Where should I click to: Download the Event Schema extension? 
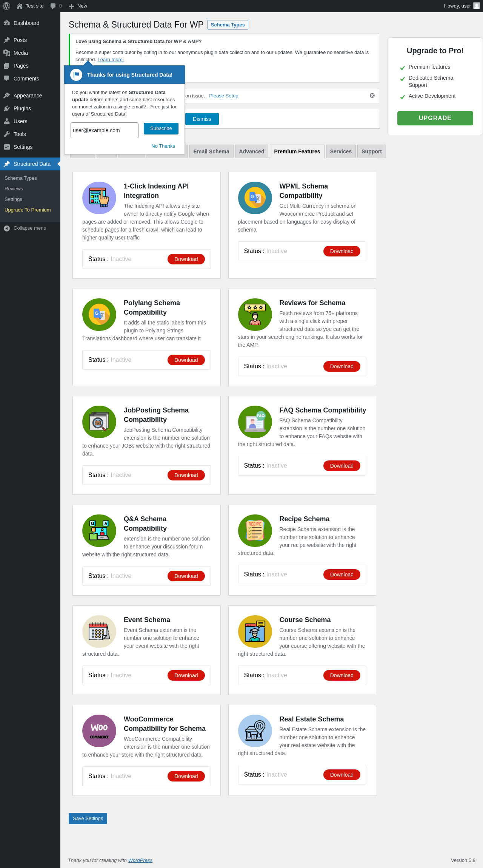(x=186, y=675)
